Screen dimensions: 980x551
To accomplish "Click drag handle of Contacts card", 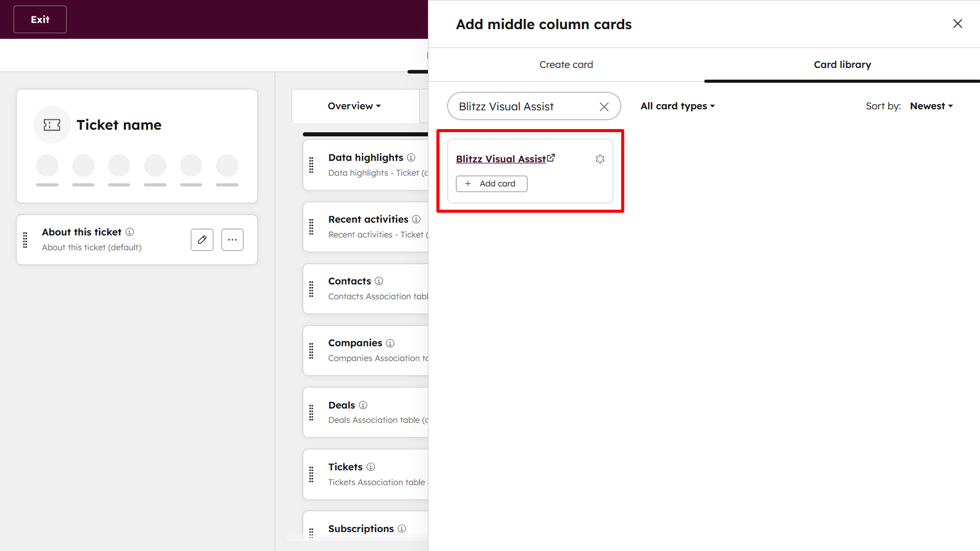I will [x=311, y=289].
